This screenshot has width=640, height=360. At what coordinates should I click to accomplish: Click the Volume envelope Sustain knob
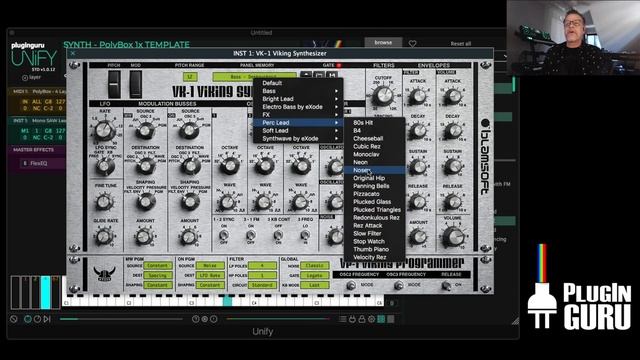pos(453,166)
